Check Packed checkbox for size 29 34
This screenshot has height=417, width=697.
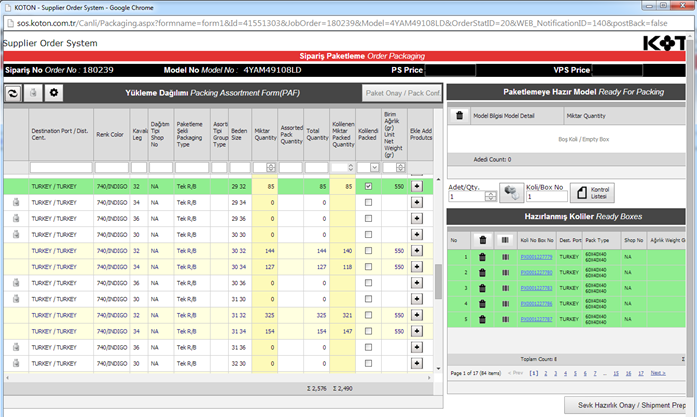pos(368,202)
